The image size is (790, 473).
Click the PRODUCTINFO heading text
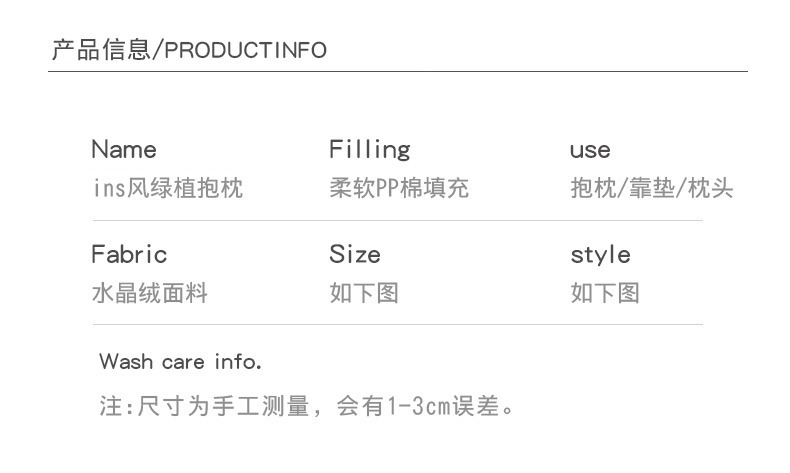click(x=245, y=51)
